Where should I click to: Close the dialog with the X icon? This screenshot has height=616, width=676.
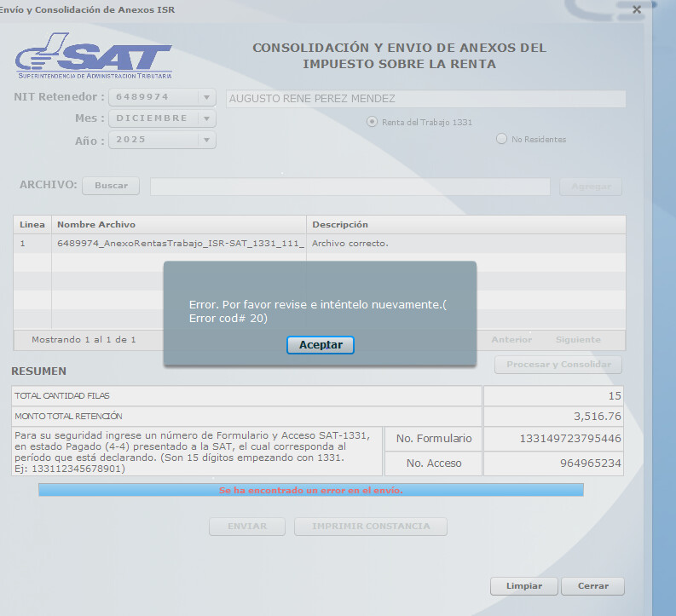637,10
